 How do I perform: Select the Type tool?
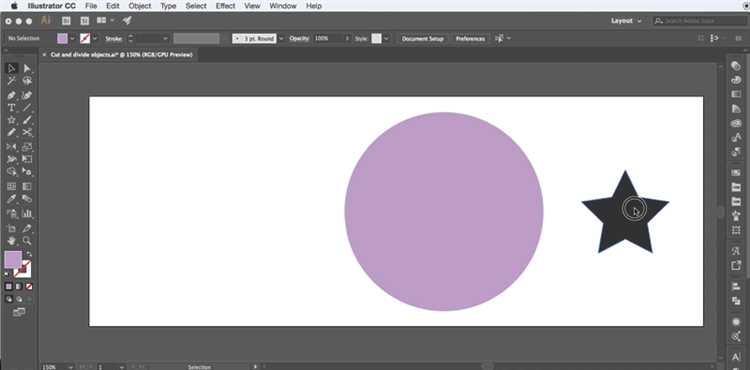point(11,108)
